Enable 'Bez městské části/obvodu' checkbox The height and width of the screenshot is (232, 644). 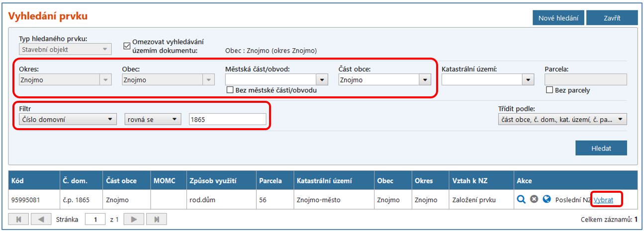click(230, 90)
